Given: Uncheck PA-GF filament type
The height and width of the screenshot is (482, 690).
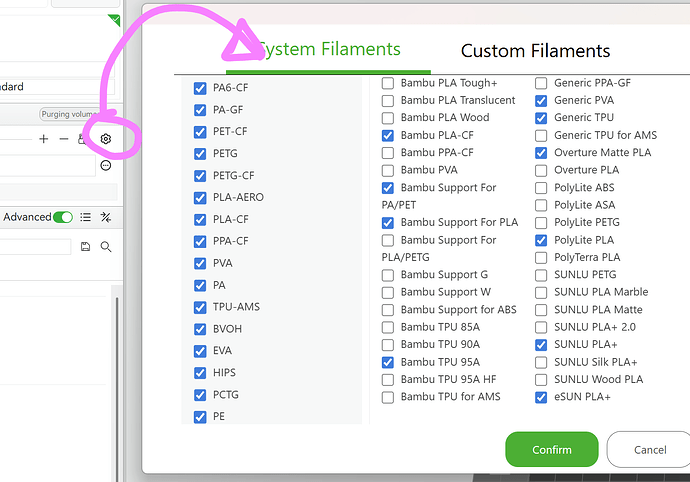Looking at the screenshot, I should pos(200,110).
